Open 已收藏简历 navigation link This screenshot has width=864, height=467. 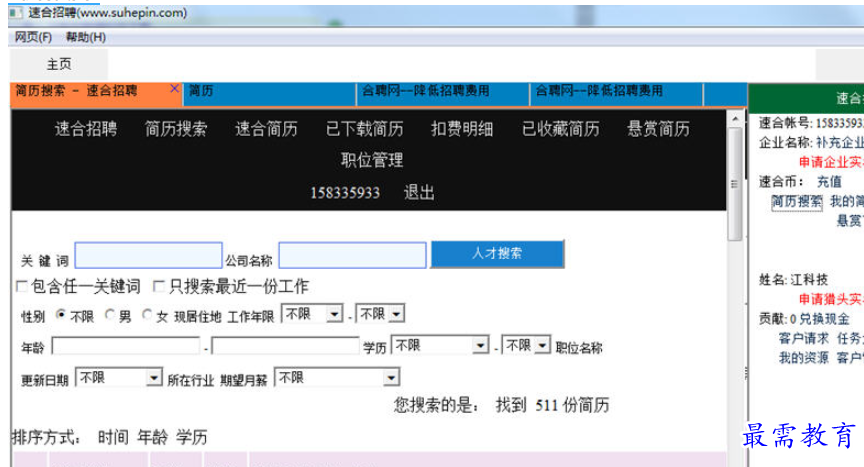560,129
